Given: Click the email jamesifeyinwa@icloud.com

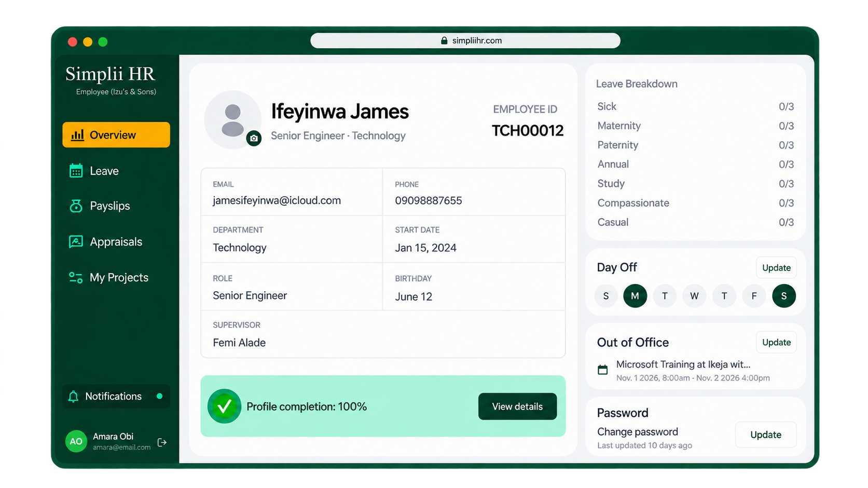Looking at the screenshot, I should 277,200.
